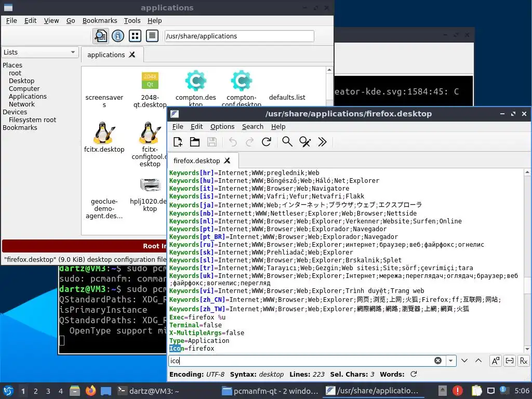Click the path bar showing /usr/share/applications
The width and height of the screenshot is (532, 399).
pos(239,36)
